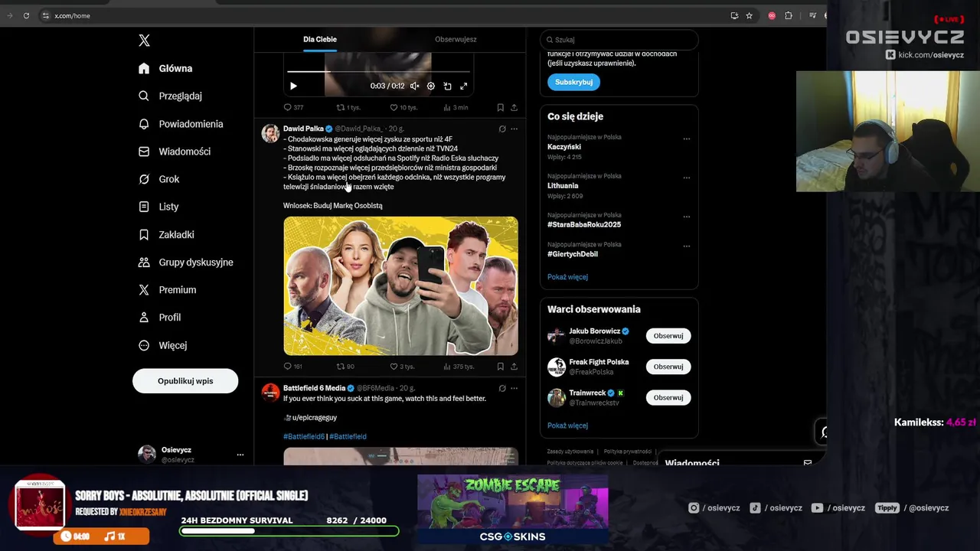Open more options on Battlefield 6 Media post
Viewport: 980px width, 551px height.
(514, 388)
